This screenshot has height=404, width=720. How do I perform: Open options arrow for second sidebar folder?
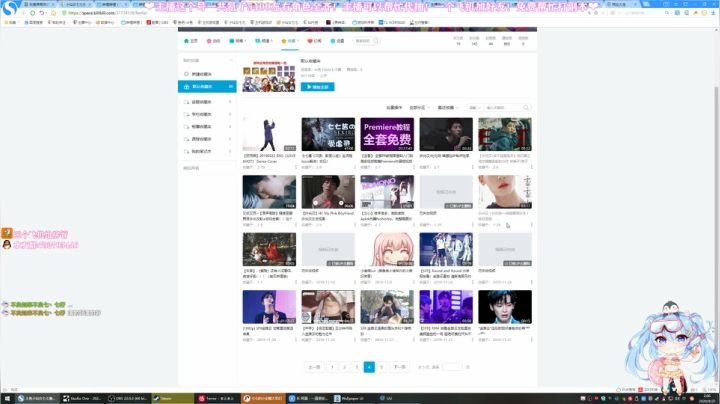point(230,102)
